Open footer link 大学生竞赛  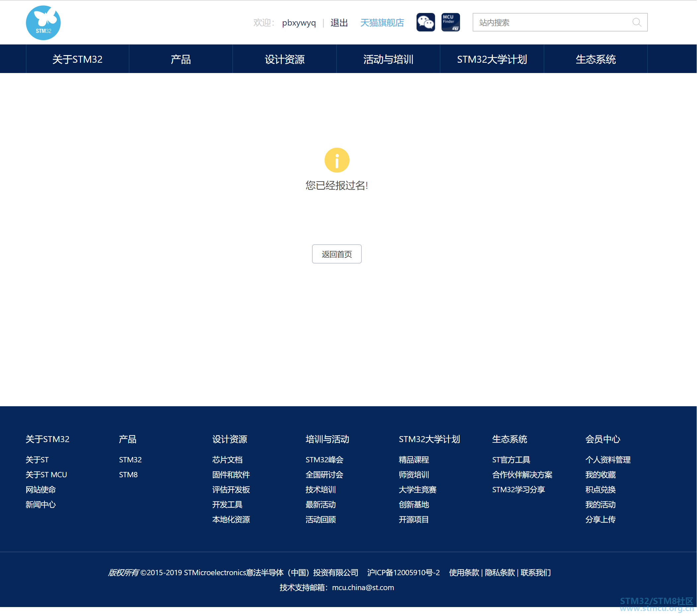[x=418, y=490]
